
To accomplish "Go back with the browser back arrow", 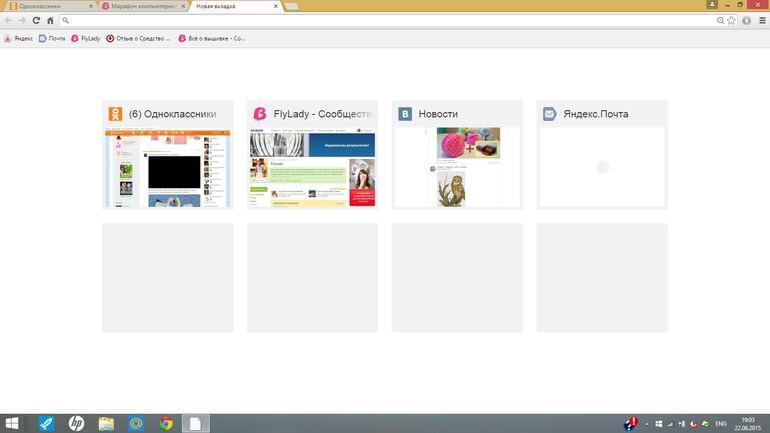I will click(8, 21).
